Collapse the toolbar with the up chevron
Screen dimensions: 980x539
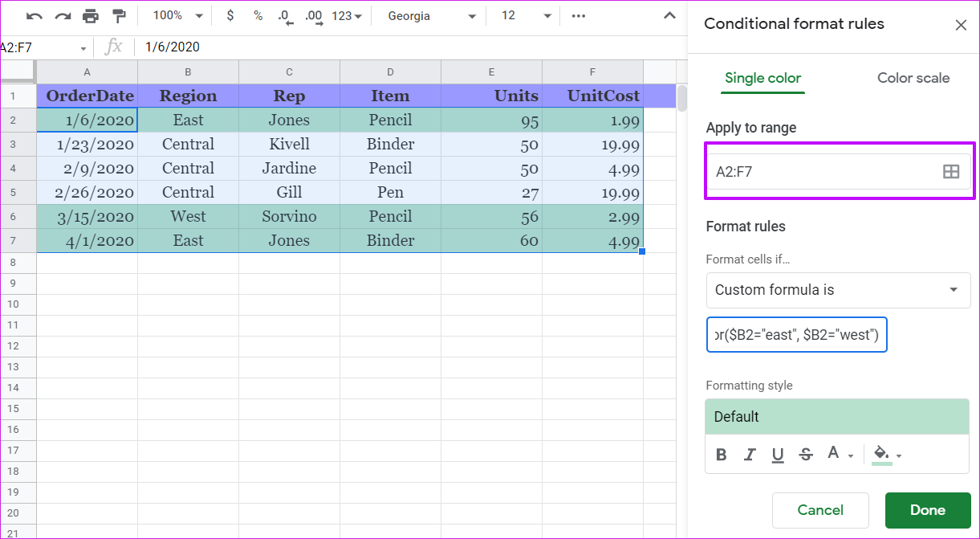coord(669,16)
